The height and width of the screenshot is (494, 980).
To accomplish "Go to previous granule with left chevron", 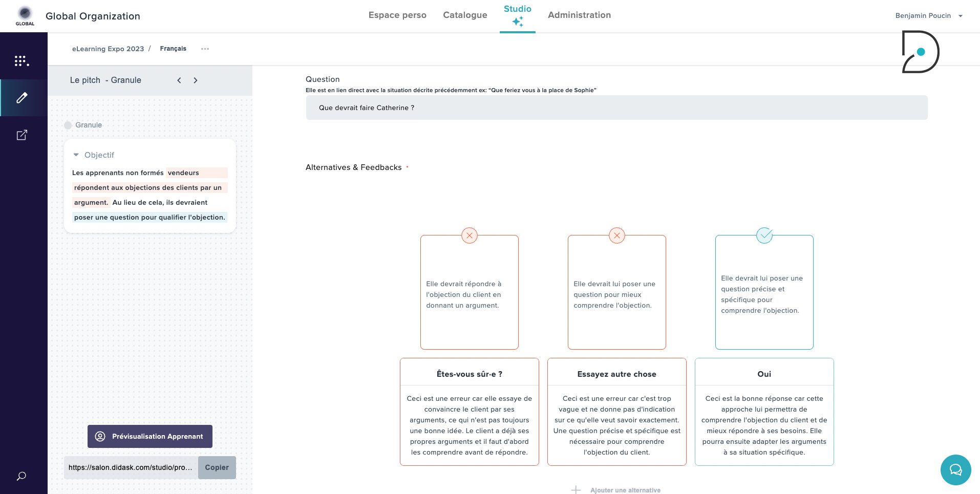I will [x=179, y=80].
